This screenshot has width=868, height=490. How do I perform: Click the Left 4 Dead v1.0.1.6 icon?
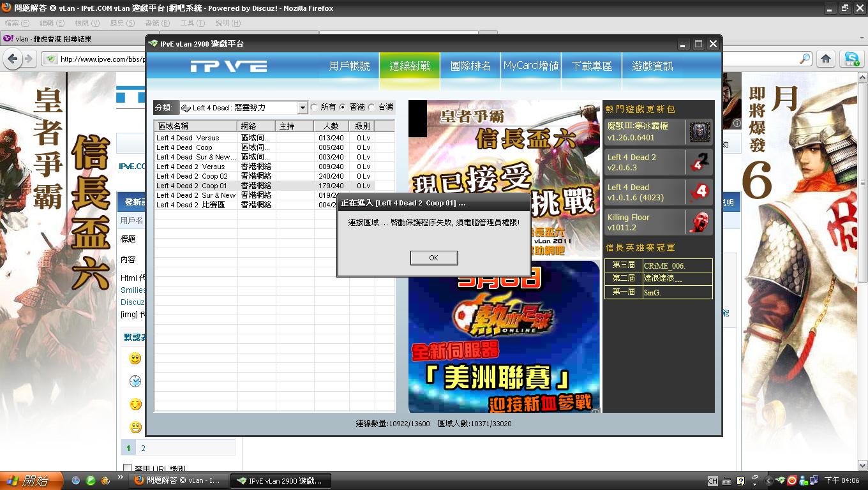coord(700,192)
